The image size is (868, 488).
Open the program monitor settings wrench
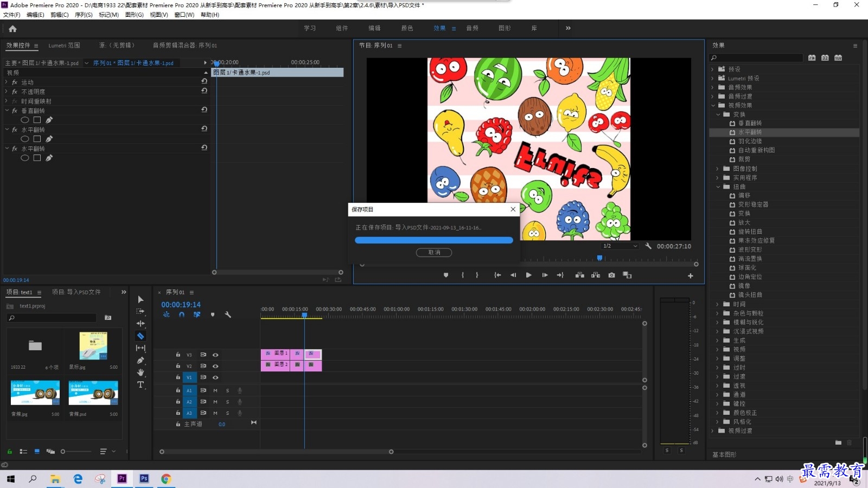click(x=648, y=246)
